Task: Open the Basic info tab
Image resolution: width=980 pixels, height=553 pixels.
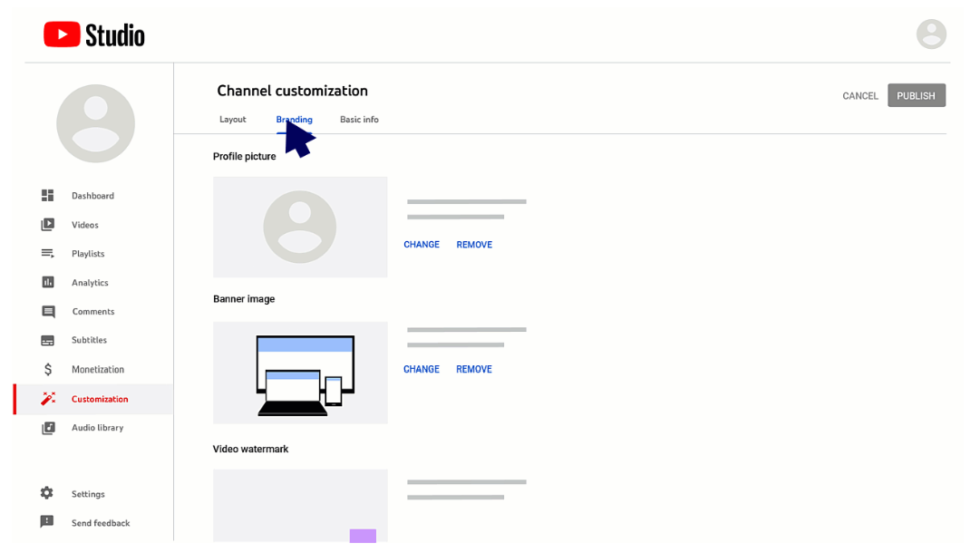Action: tap(359, 119)
